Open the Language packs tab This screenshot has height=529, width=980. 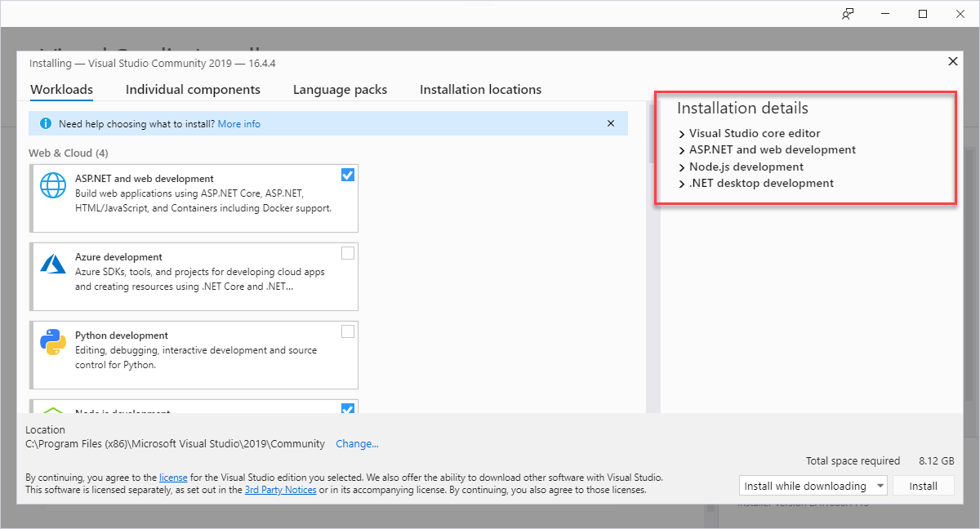coord(340,90)
